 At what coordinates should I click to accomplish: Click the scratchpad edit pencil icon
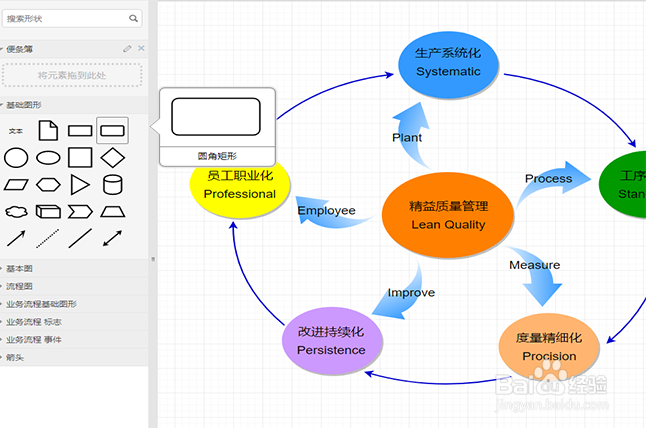127,49
